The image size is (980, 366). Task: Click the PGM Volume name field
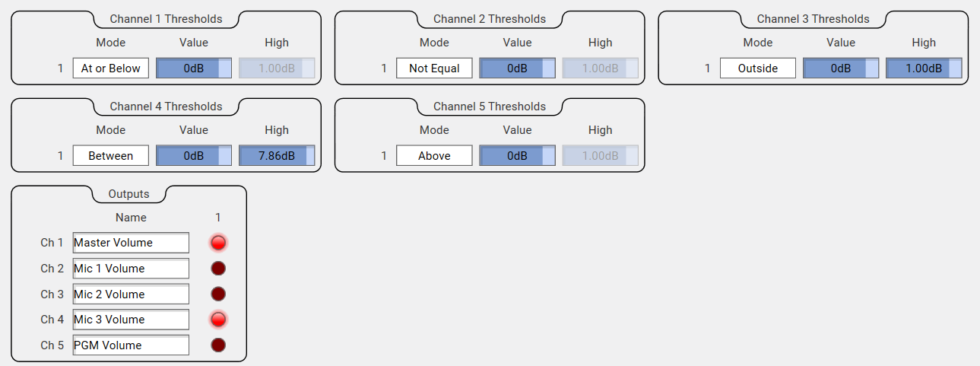pos(131,345)
